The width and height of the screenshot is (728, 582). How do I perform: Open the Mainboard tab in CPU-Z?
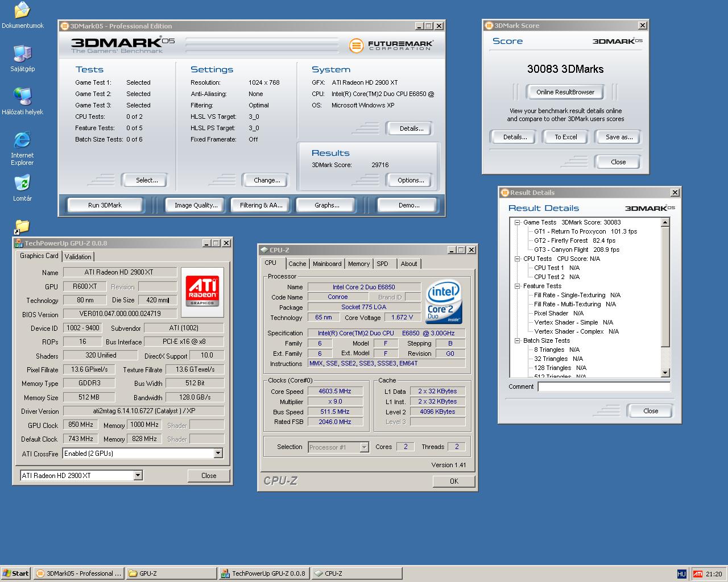point(327,264)
